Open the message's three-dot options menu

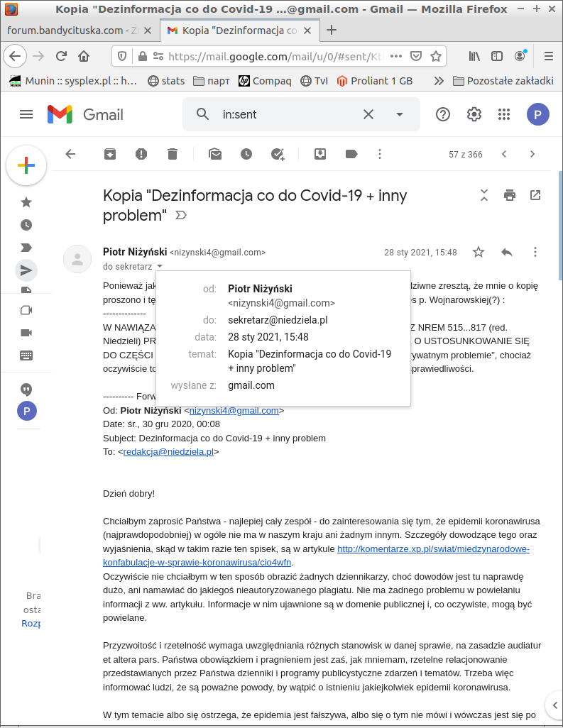(x=535, y=252)
